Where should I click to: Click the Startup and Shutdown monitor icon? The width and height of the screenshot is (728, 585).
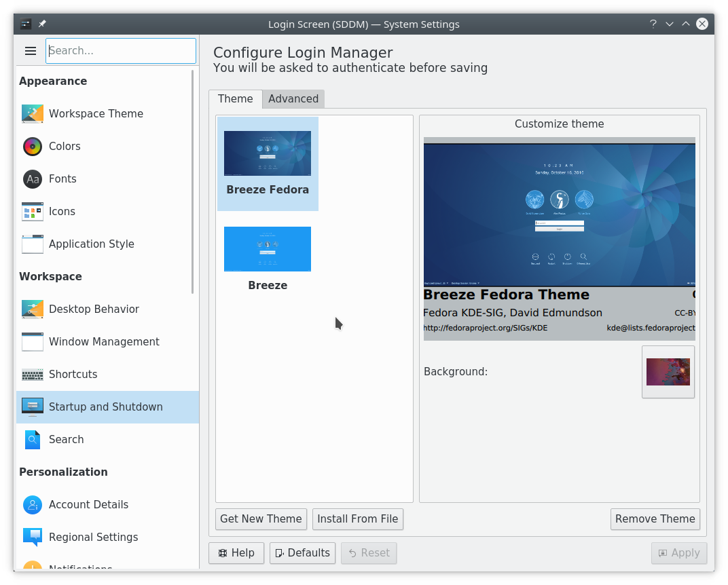pos(33,407)
